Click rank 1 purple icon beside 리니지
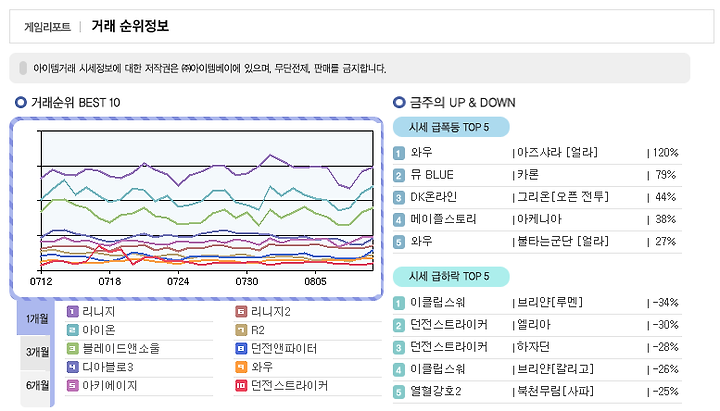Image resolution: width=720 pixels, height=411 pixels. [73, 312]
